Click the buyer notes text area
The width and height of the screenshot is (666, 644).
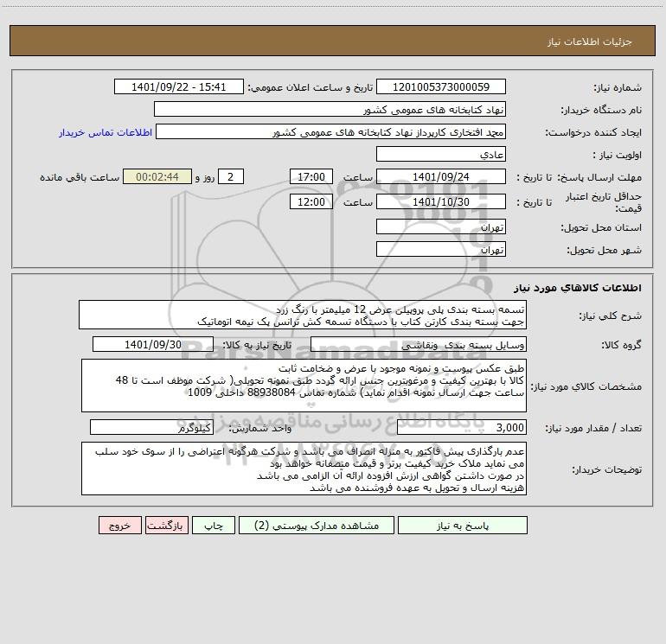click(304, 469)
